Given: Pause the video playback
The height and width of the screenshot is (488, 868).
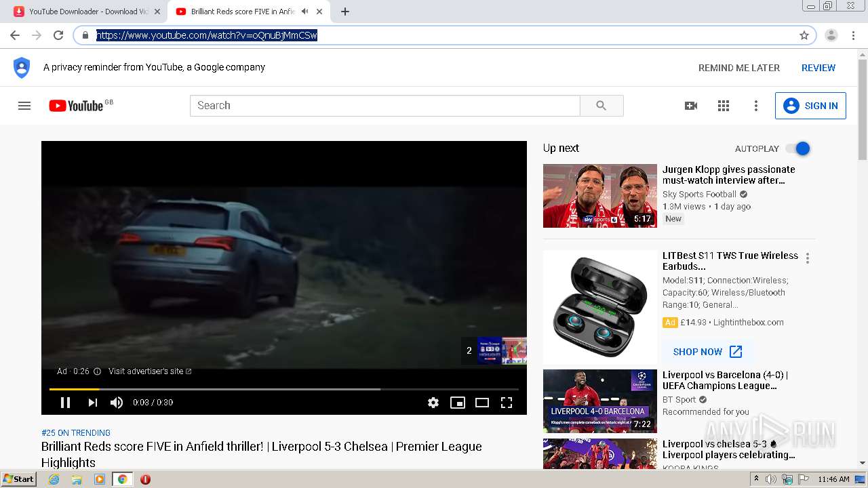Looking at the screenshot, I should [x=65, y=403].
